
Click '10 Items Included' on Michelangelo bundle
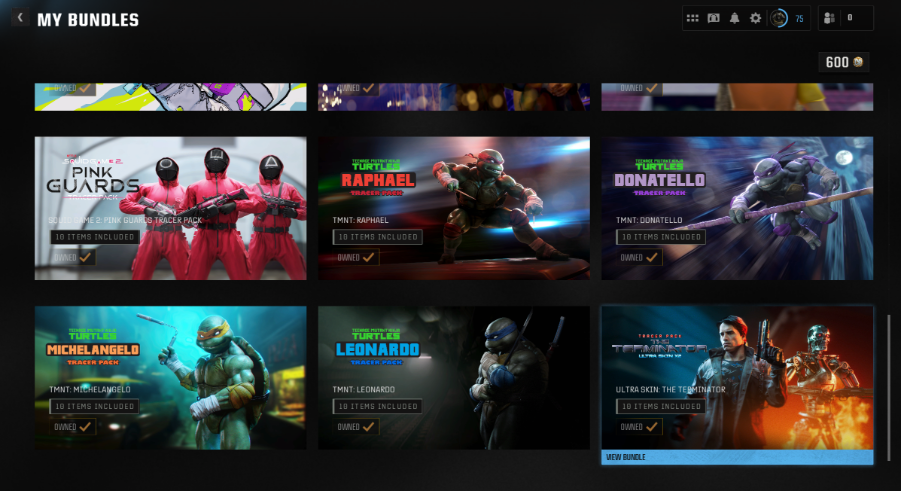(x=94, y=406)
